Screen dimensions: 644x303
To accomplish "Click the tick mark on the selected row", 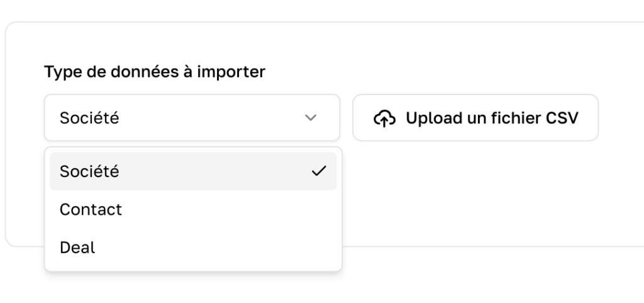I will (319, 171).
